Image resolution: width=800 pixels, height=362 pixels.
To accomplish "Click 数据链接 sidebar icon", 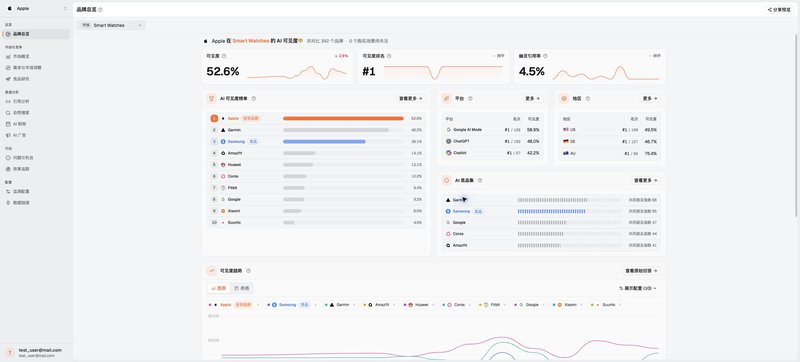I will click(x=8, y=203).
